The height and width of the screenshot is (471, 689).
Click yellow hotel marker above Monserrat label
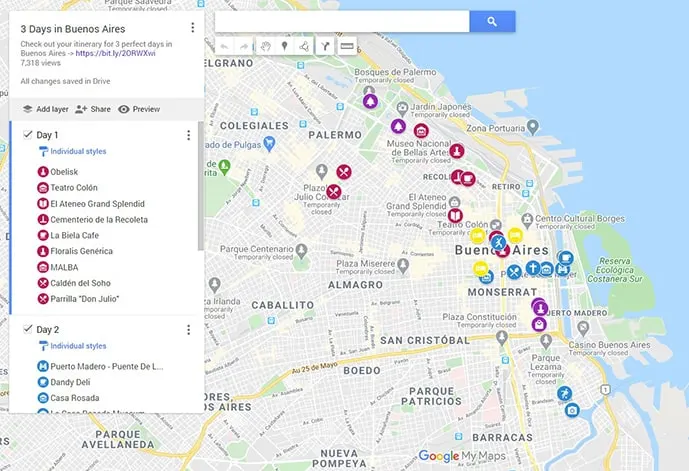click(481, 268)
